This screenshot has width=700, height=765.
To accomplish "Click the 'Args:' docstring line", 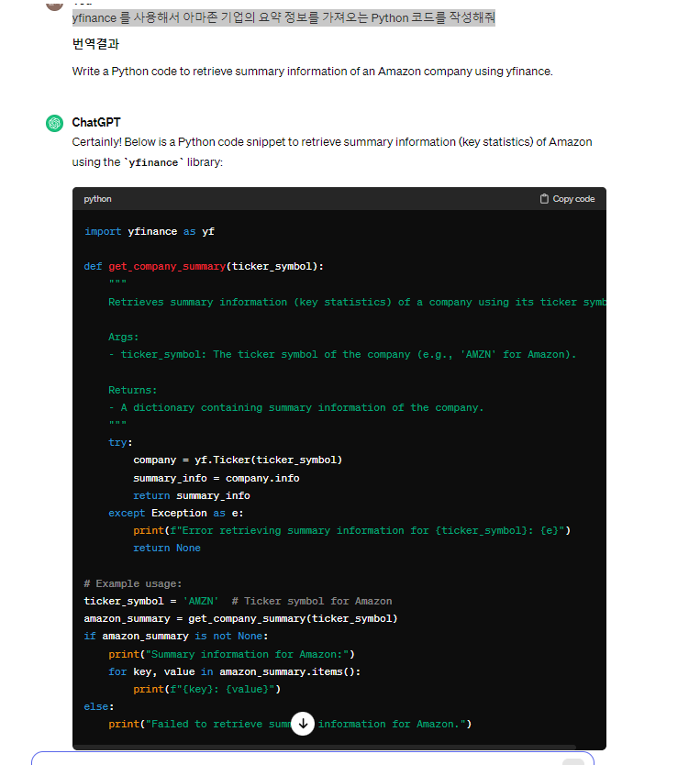I will [x=124, y=338].
